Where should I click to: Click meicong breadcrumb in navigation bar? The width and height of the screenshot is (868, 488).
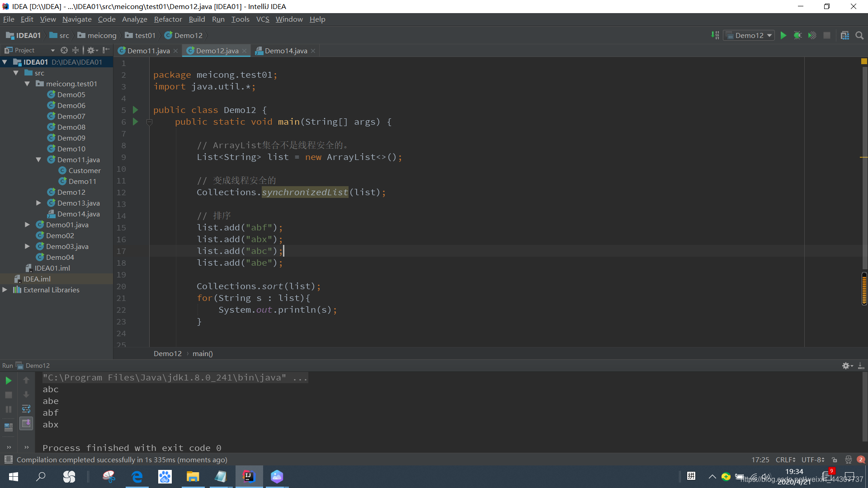pyautogui.click(x=97, y=35)
